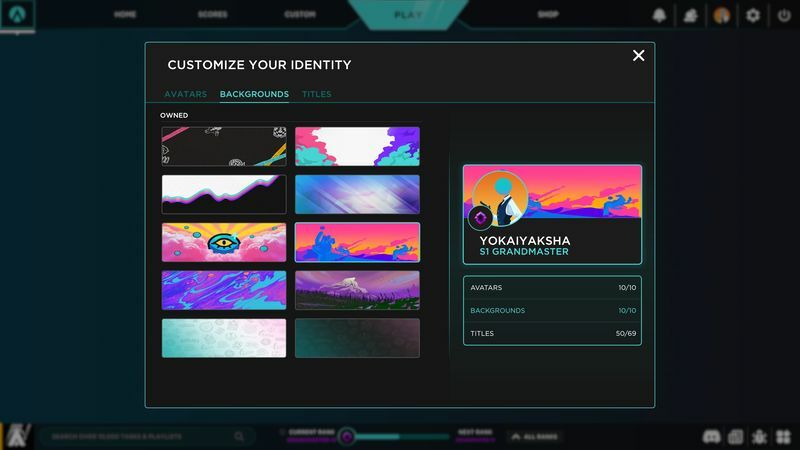Click the second bell alert icon
Screen dimensions: 800x450
click(x=690, y=15)
